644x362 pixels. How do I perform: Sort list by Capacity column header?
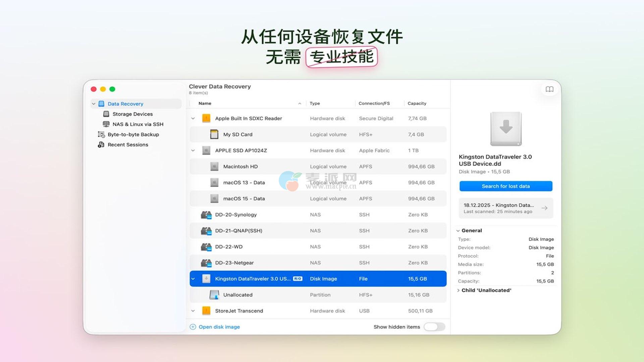pos(417,103)
